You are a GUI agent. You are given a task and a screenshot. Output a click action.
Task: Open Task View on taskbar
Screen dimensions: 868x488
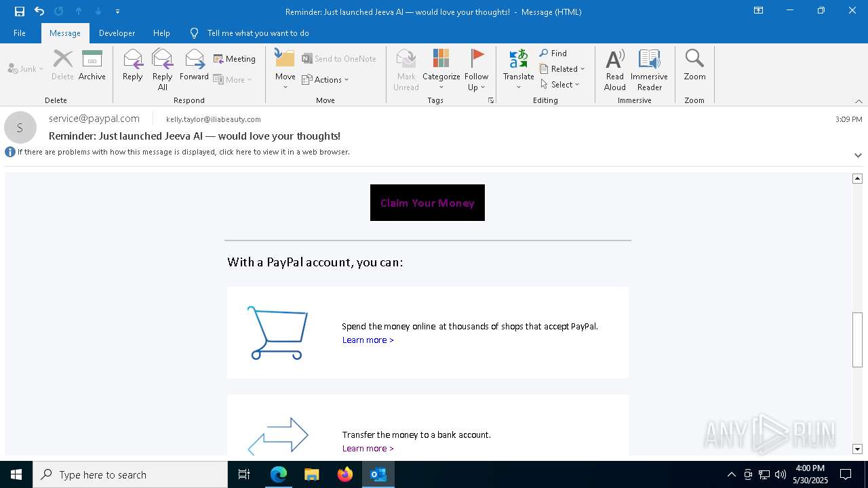click(244, 474)
